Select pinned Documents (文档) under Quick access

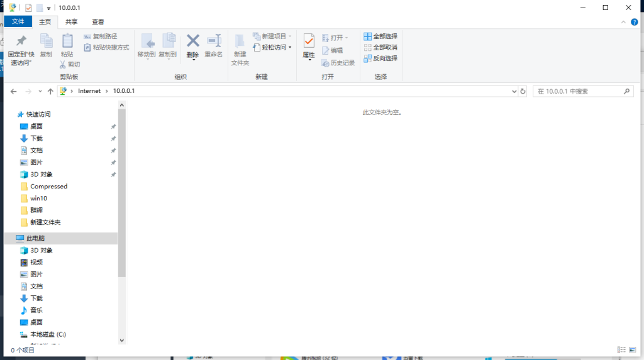click(x=36, y=151)
